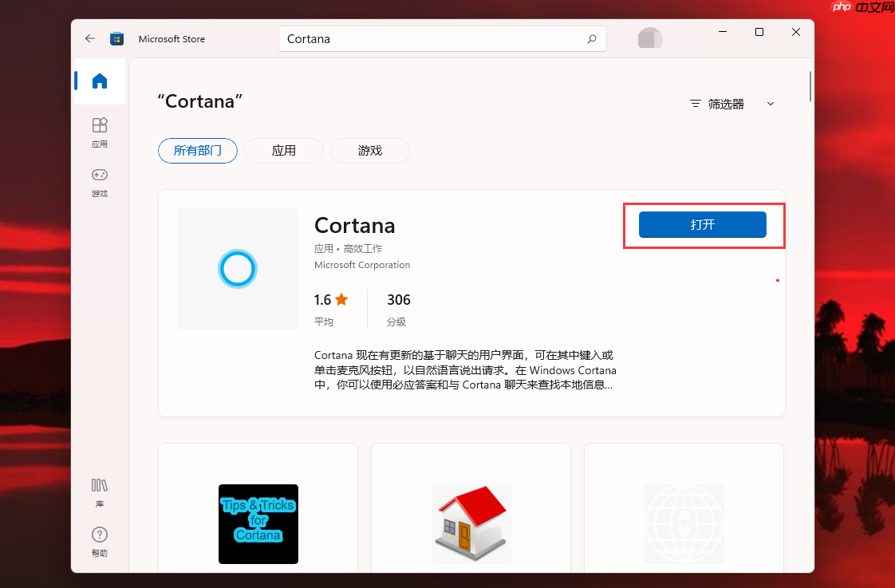Open the 库 (Library) sidebar icon

tap(100, 493)
